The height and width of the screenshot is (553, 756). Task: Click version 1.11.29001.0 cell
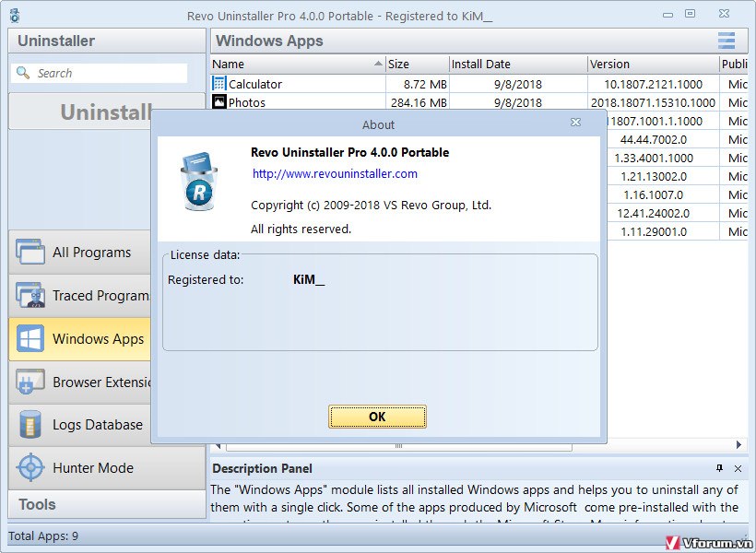point(654,231)
